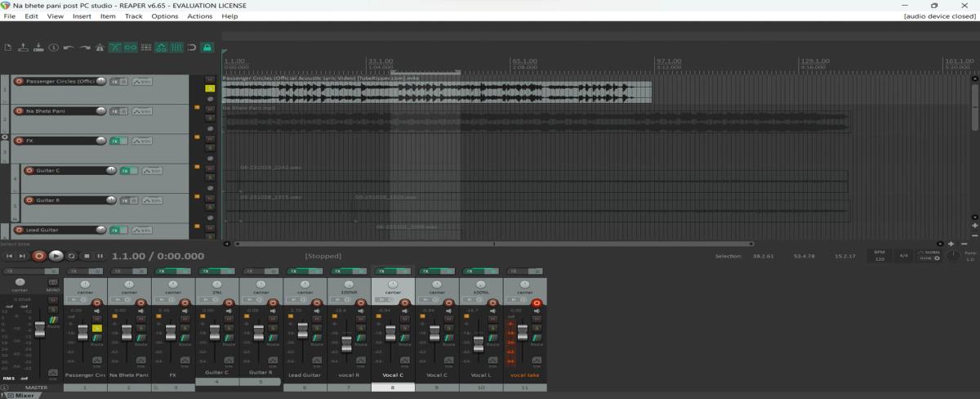The image size is (980, 399).
Task: Click the BPM tempo field
Action: pos(879,256)
